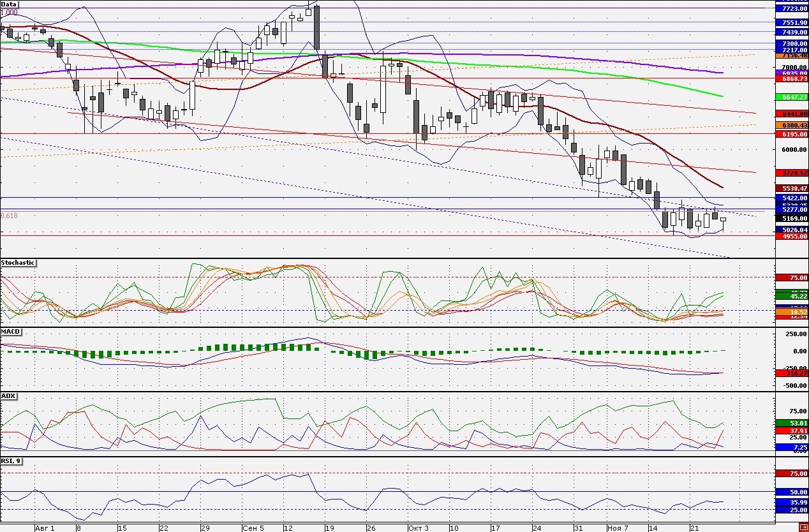Select the Stochastic panel label
This screenshot has height=532, width=809.
pos(18,263)
